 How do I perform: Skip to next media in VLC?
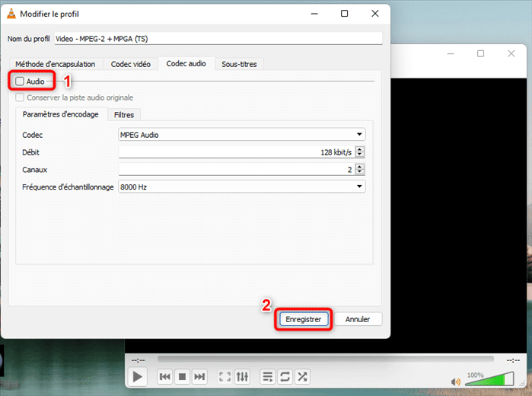pos(199,377)
